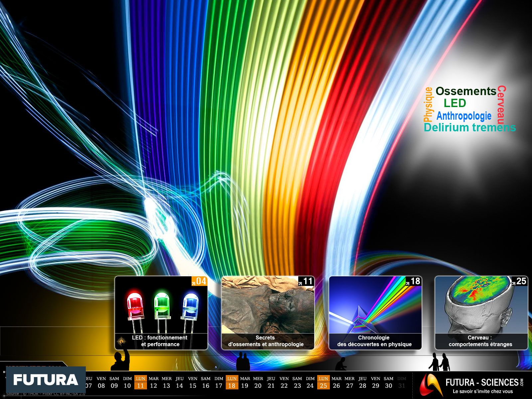Click 'FUTURA - SCIENCES' site name text
Image resolution: width=532 pixels, height=399 pixels.
tap(482, 382)
